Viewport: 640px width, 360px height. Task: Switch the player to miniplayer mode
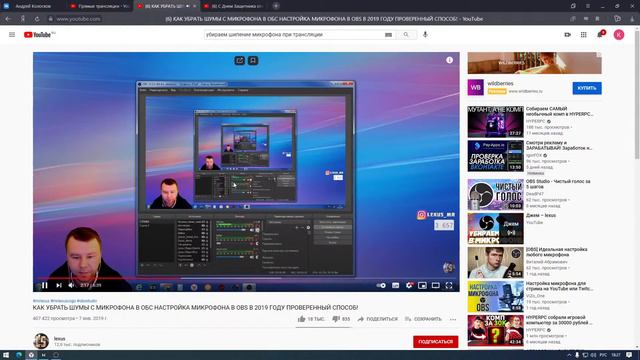[x=422, y=285]
